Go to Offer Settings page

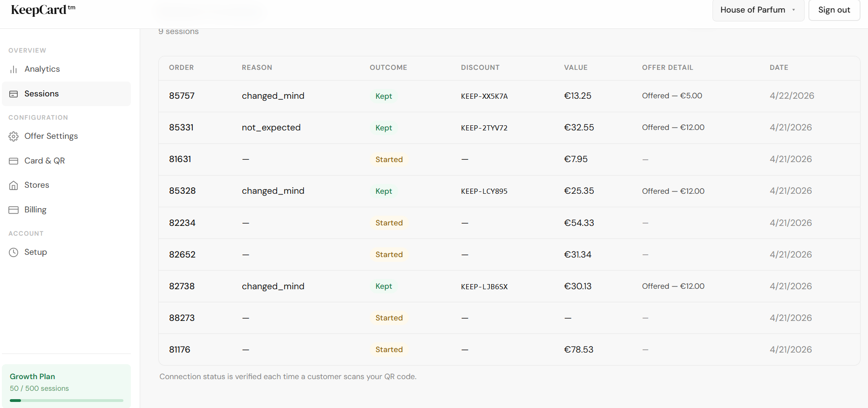click(x=51, y=136)
